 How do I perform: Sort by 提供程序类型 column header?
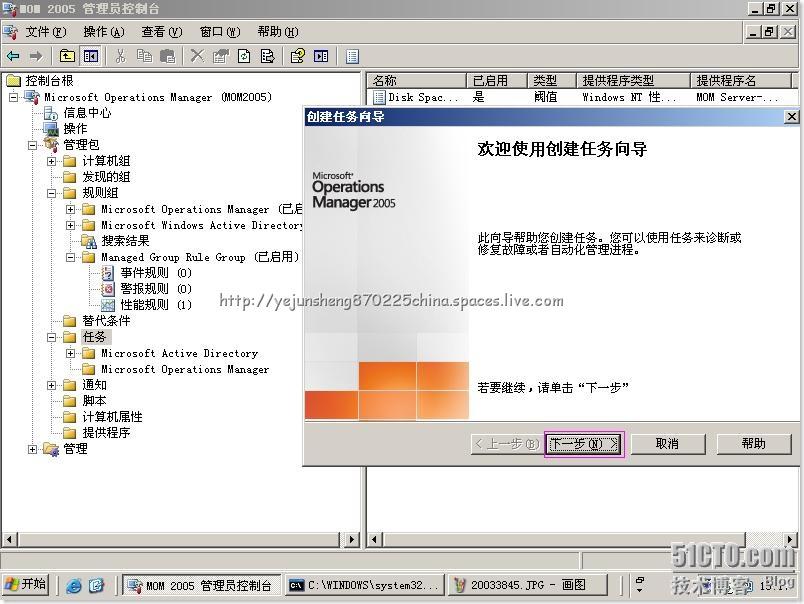[x=633, y=80]
